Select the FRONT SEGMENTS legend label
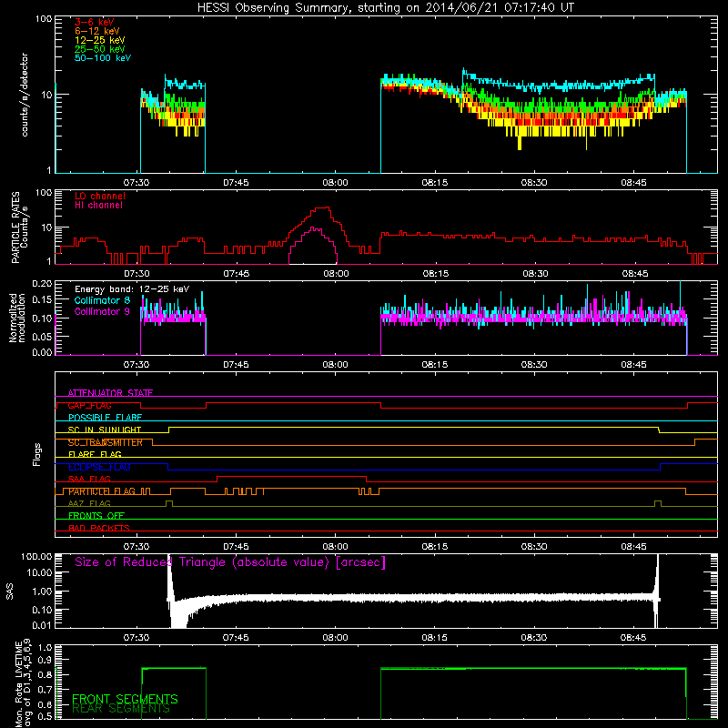 [x=125, y=699]
